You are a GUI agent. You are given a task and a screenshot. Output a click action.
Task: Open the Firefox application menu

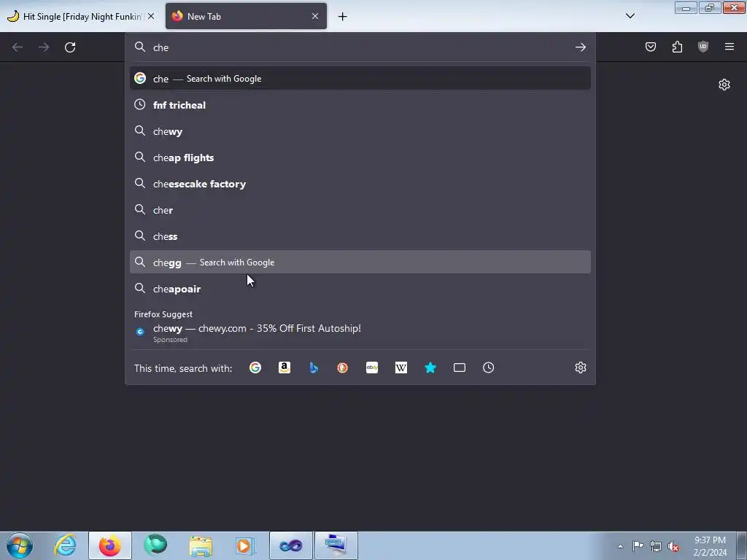tap(729, 47)
